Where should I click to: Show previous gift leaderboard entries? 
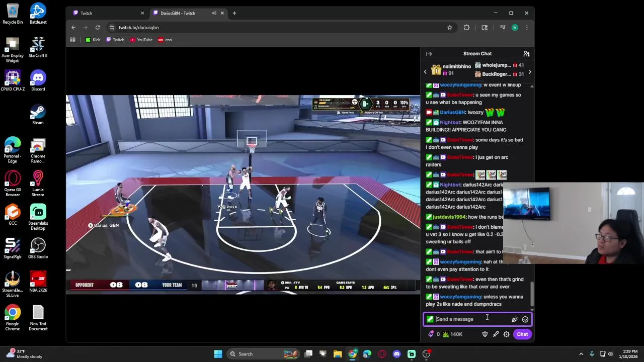point(425,72)
